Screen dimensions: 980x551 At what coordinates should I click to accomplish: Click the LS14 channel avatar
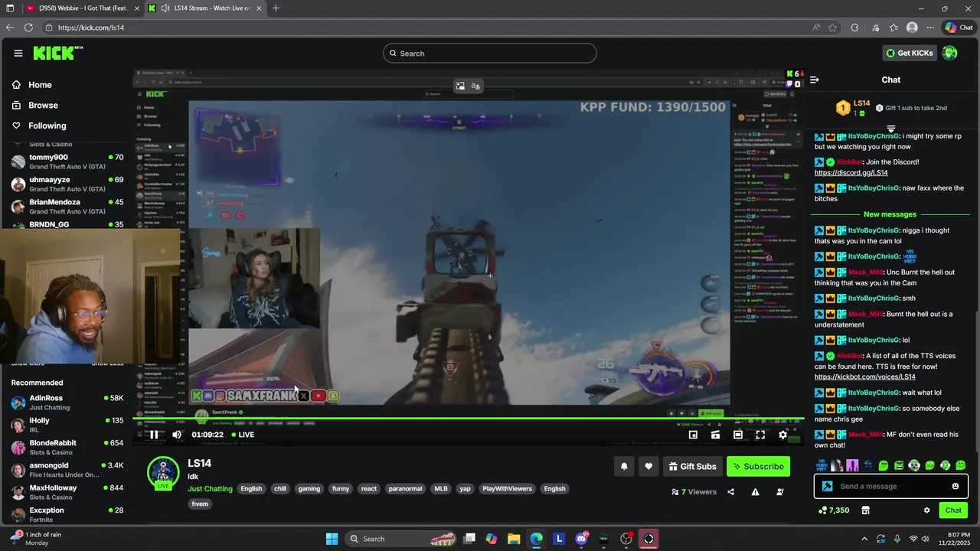pyautogui.click(x=163, y=473)
